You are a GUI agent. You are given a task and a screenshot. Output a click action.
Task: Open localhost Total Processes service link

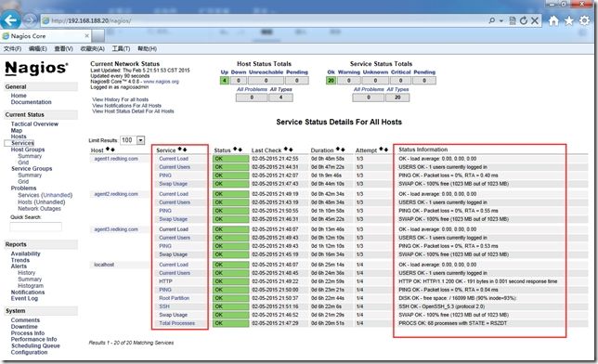[x=177, y=323]
